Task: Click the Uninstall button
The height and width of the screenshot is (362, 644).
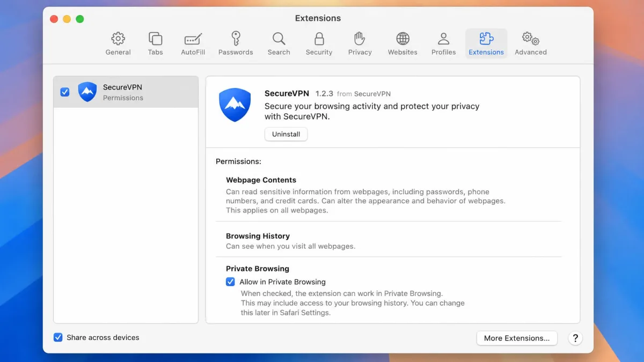Action: pos(286,134)
